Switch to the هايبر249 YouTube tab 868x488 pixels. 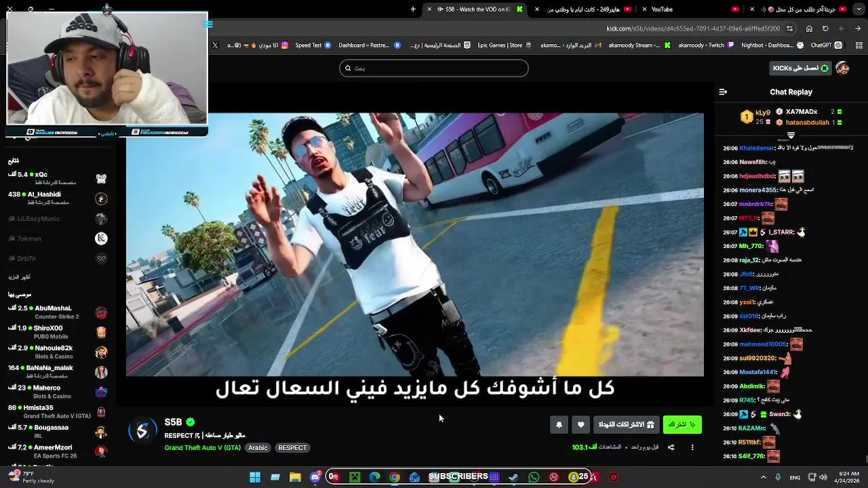583,9
